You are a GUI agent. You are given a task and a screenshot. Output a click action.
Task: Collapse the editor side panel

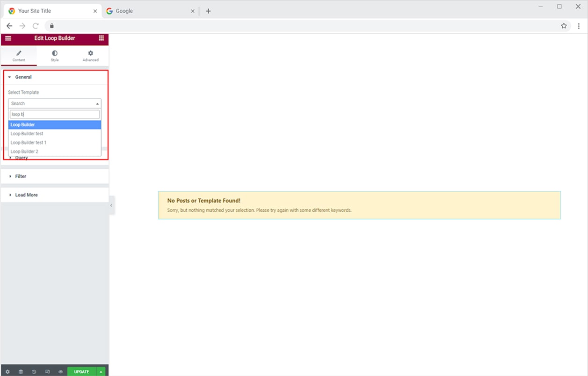click(111, 205)
